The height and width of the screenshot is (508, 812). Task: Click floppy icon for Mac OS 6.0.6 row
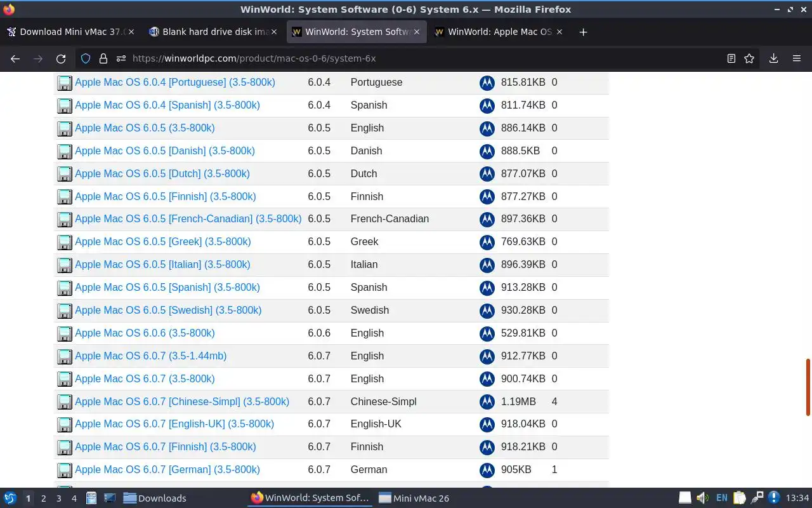pyautogui.click(x=65, y=333)
